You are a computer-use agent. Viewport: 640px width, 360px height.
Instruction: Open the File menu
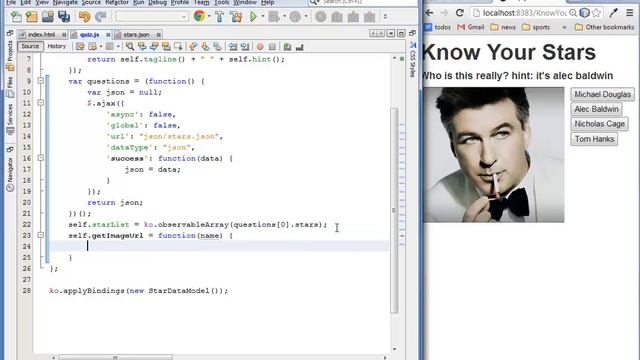[x=11, y=2]
